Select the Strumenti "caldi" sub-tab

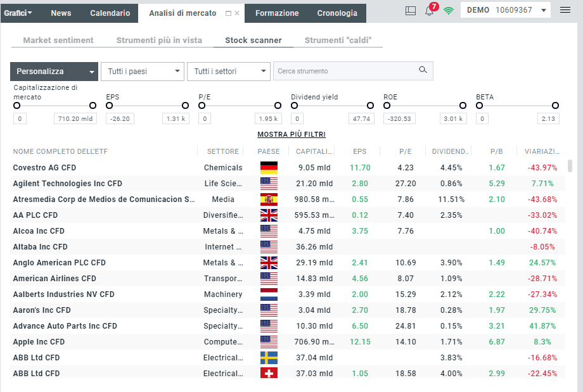pyautogui.click(x=338, y=40)
